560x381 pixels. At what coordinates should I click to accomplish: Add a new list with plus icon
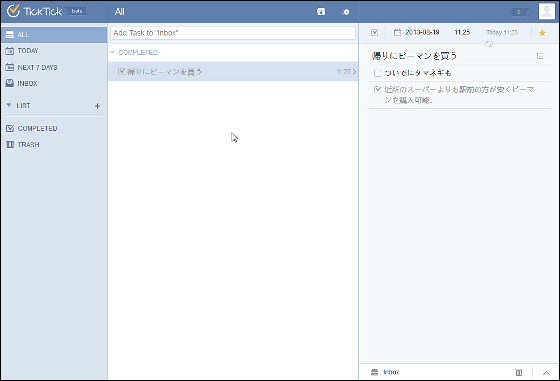click(97, 106)
